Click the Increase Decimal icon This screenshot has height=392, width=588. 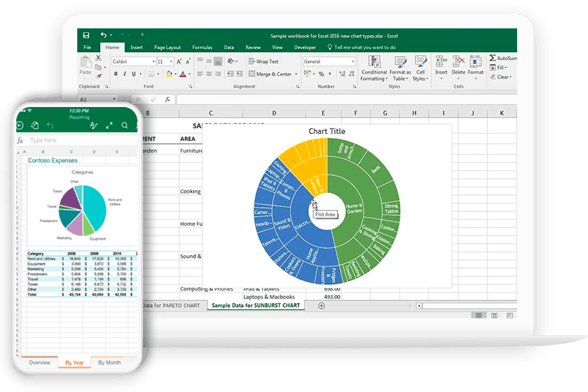[x=342, y=74]
